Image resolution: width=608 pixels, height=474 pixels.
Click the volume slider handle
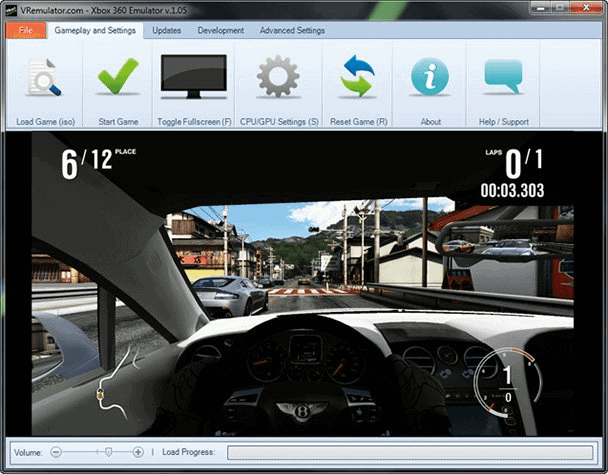point(107,452)
